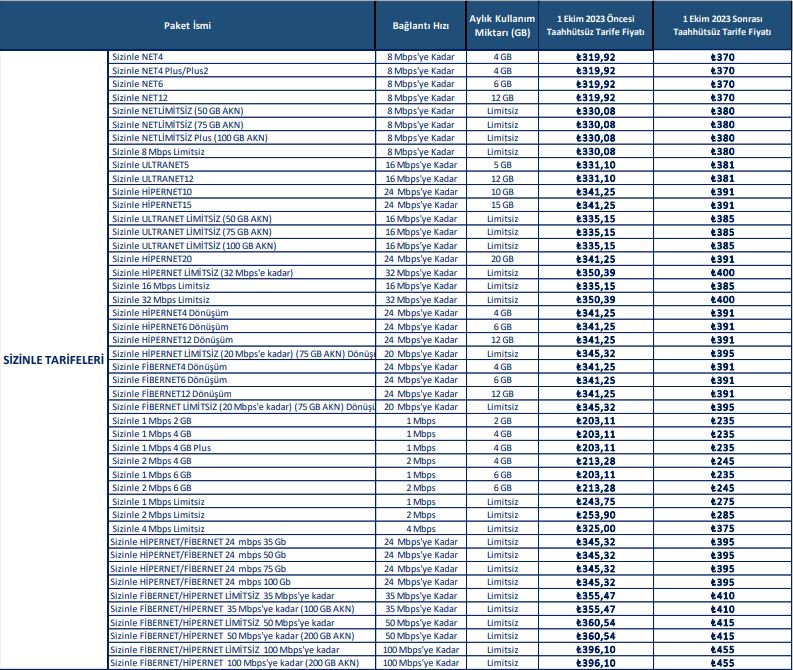
Task: Click the ₺243,75 old price cell
Action: (x=596, y=501)
